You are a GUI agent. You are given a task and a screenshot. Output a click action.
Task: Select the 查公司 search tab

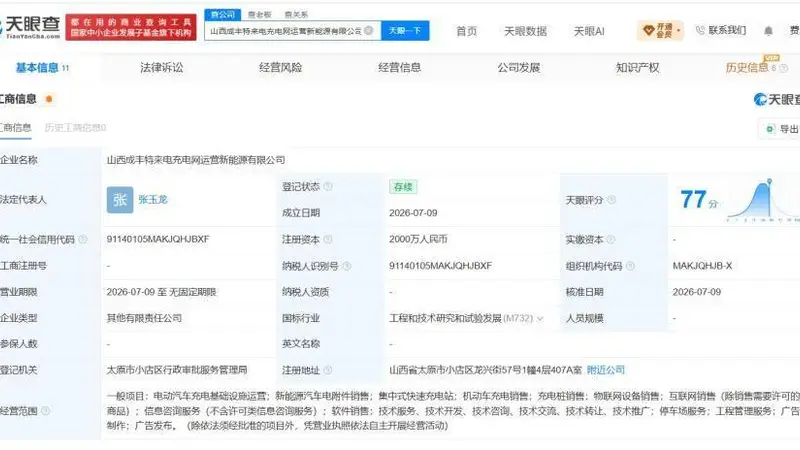click(x=223, y=14)
